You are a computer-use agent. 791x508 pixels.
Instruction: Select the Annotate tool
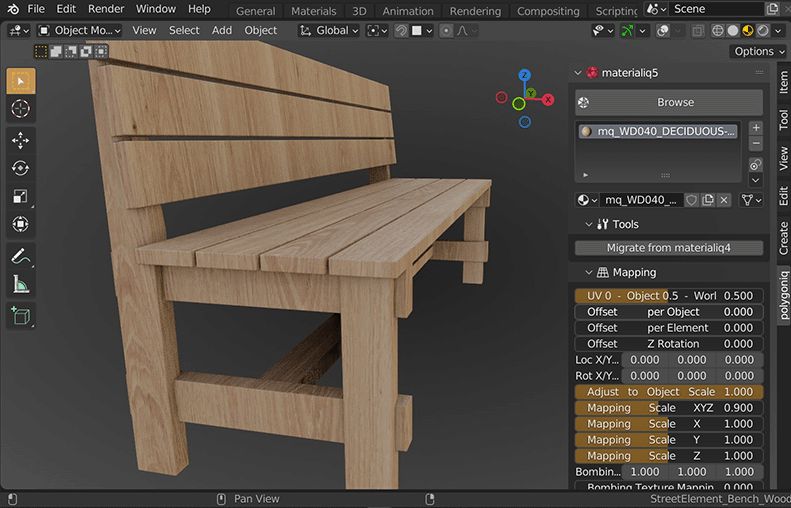pos(21,256)
